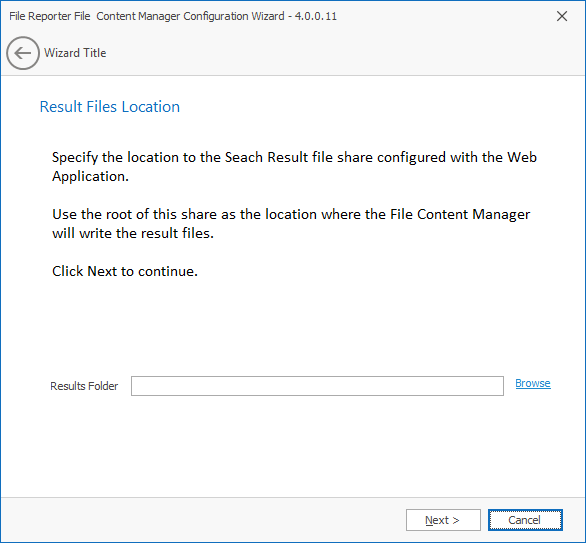This screenshot has width=586, height=543.
Task: Continue with the Next > button
Action: [x=443, y=520]
